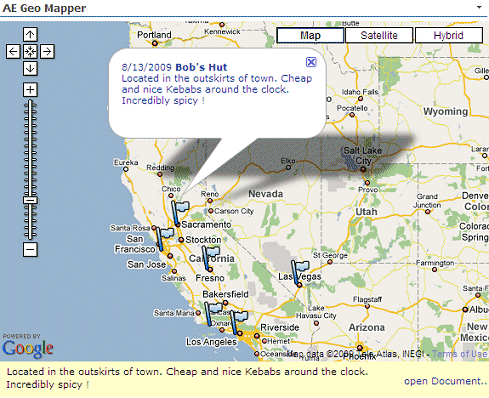Viewport: 489px width, 398px height.
Task: Click the Stockton city label
Action: (203, 240)
